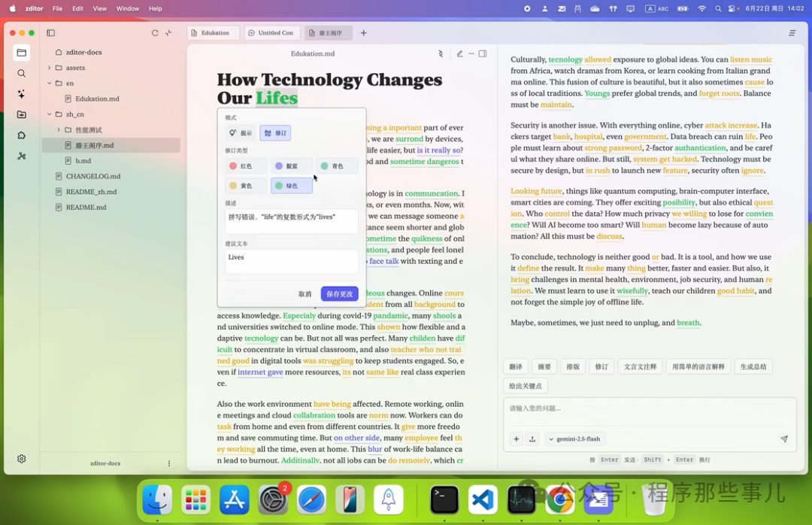Click the 给出关键点 button
Viewport: 812px width, 525px height.
525,386
